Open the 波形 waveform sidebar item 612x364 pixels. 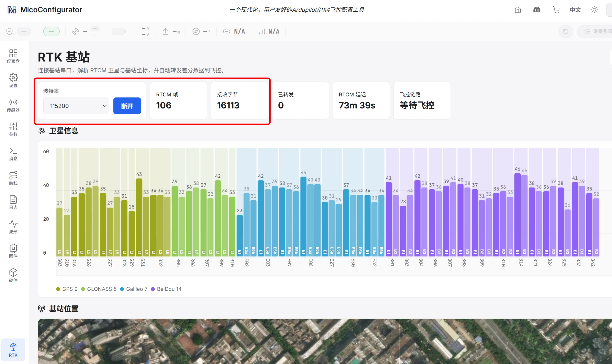[13, 227]
